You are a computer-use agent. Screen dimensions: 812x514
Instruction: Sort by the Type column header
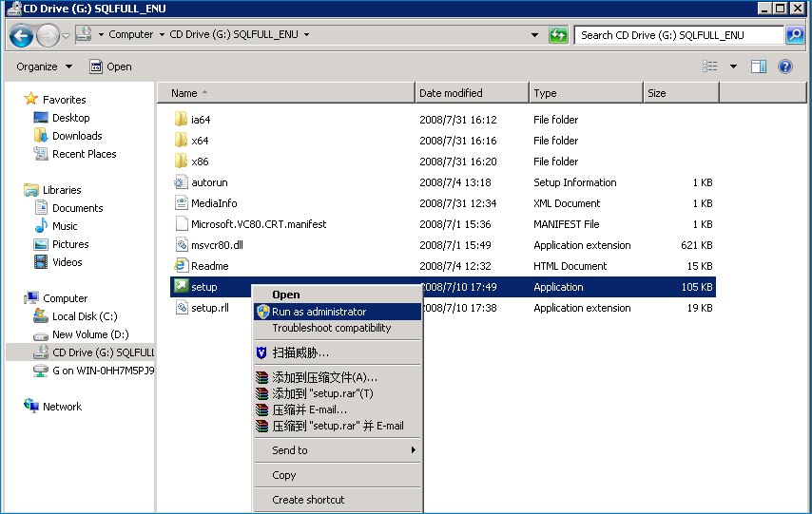point(587,93)
